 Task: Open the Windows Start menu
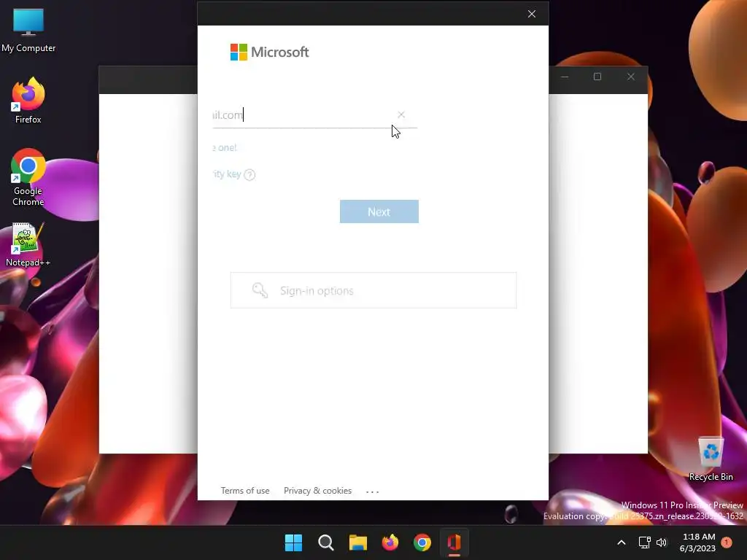293,542
